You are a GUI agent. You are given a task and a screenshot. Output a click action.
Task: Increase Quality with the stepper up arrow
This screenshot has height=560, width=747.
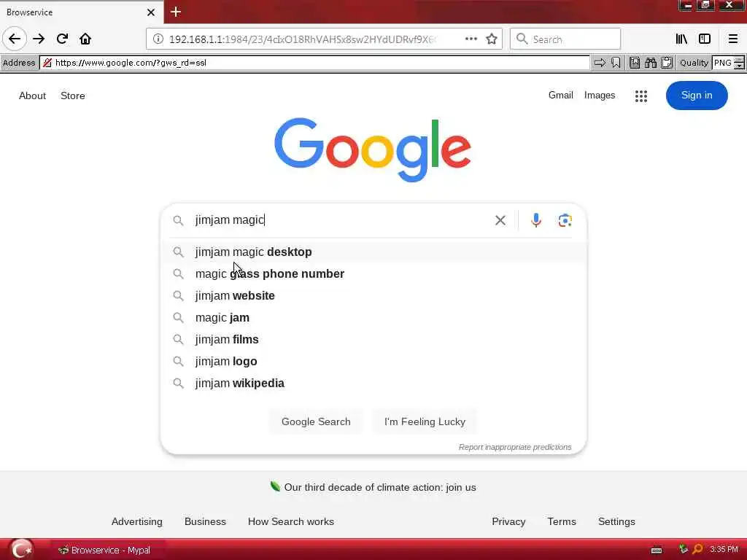tap(739, 59)
